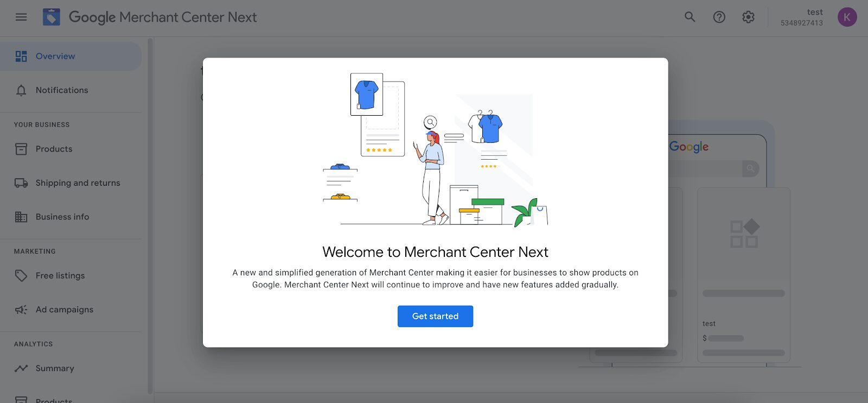Click the Shipping and returns truck icon
868x403 pixels.
pyautogui.click(x=21, y=183)
